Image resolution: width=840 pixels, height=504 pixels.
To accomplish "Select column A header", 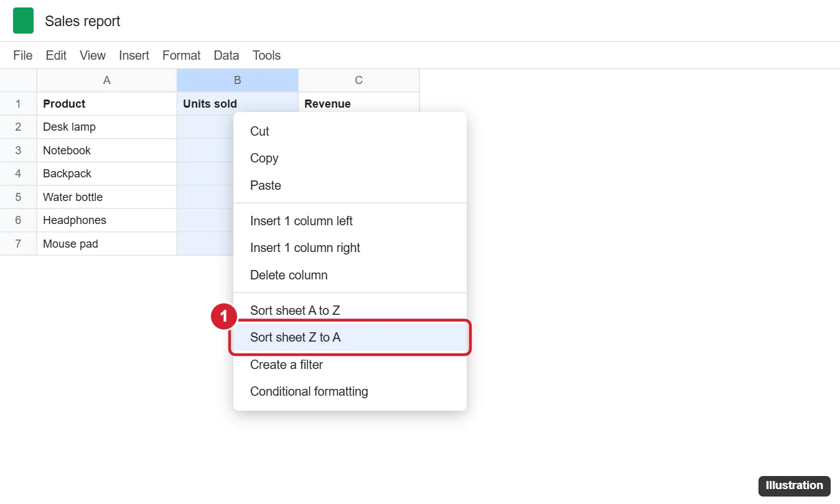I will click(x=107, y=80).
